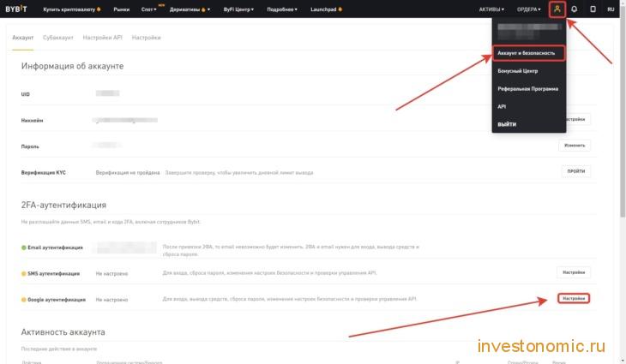Viewport: 626px width, 364px height.
Task: Expand the Подробнее dropdown
Action: tap(282, 9)
